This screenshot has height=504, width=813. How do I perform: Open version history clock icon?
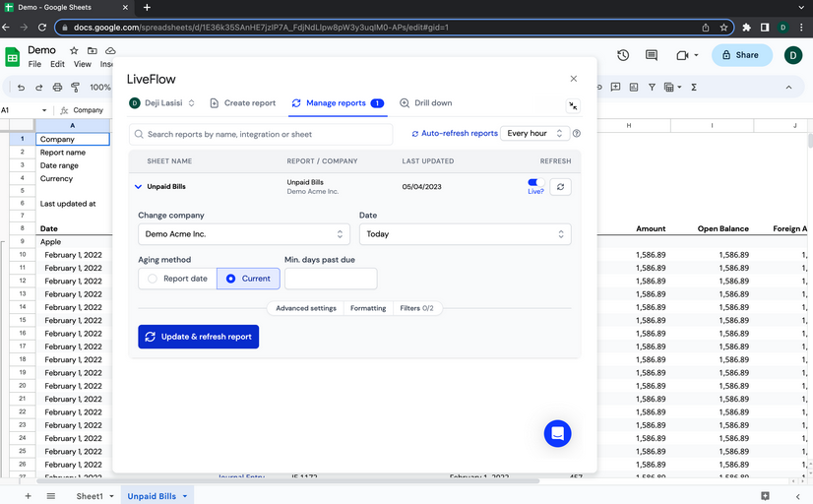tap(623, 55)
